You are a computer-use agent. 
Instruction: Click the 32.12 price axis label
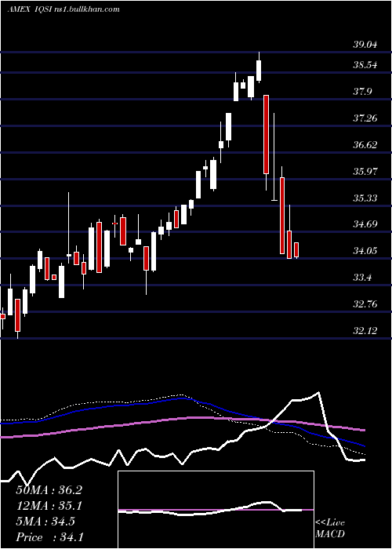coord(365,330)
